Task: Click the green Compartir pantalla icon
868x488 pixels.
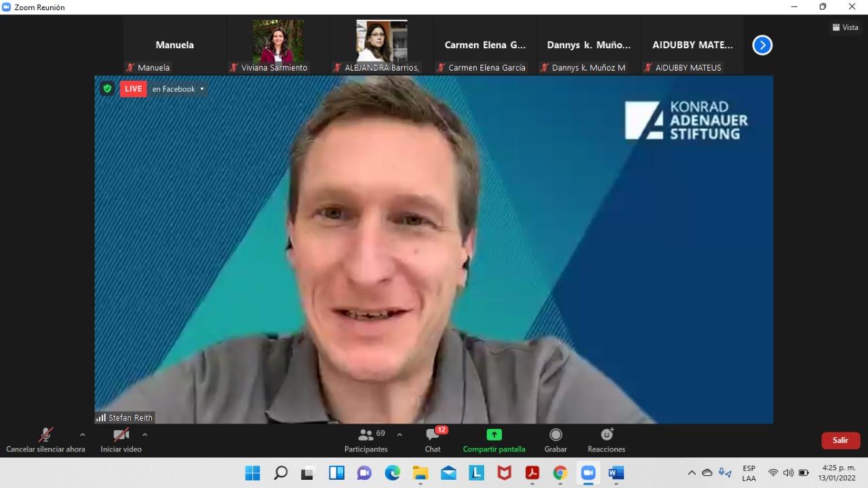Action: (x=494, y=435)
